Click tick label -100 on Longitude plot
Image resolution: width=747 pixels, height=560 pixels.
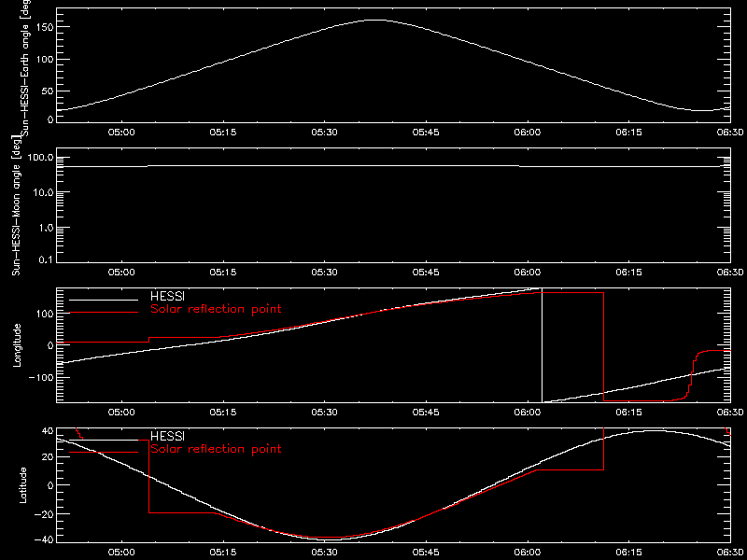tap(39, 377)
